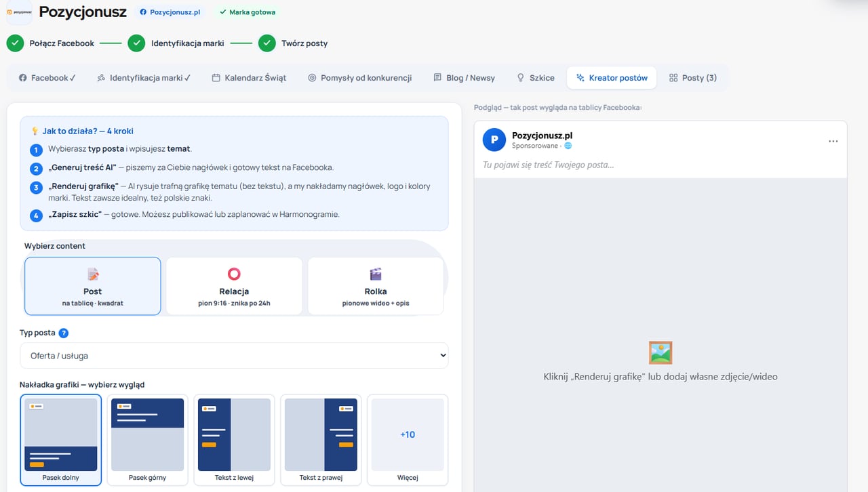The width and height of the screenshot is (868, 492).
Task: Show more overlays via "+10 Więcej" tile
Action: [408, 440]
